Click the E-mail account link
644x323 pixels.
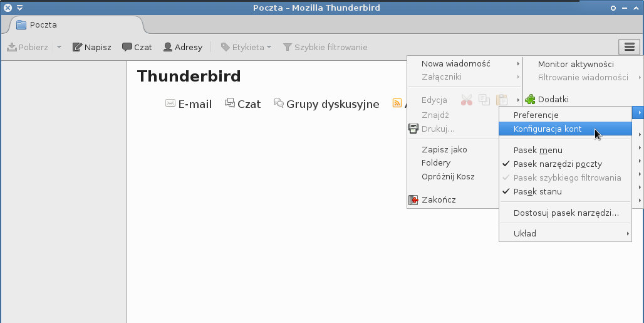[x=195, y=104]
